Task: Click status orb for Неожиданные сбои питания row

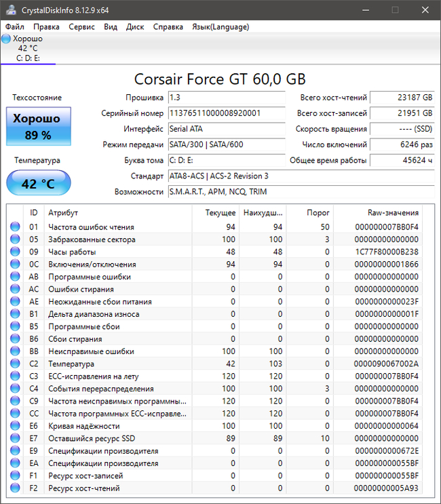Action: [x=15, y=301]
